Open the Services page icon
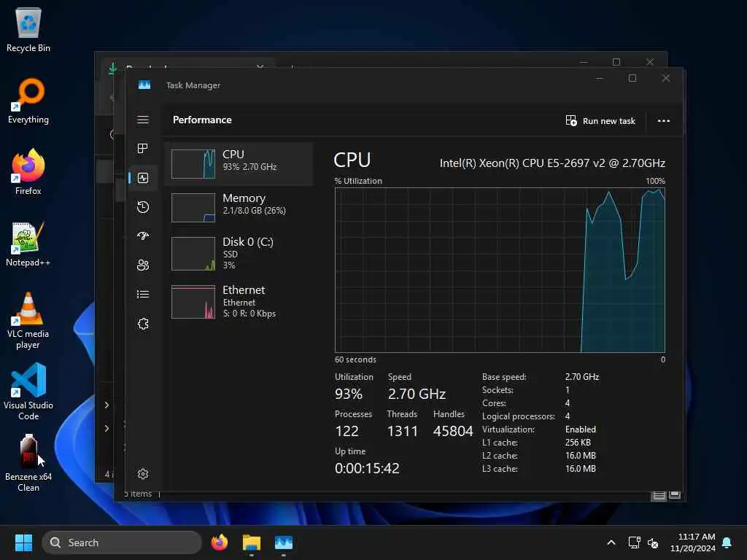 [x=143, y=324]
